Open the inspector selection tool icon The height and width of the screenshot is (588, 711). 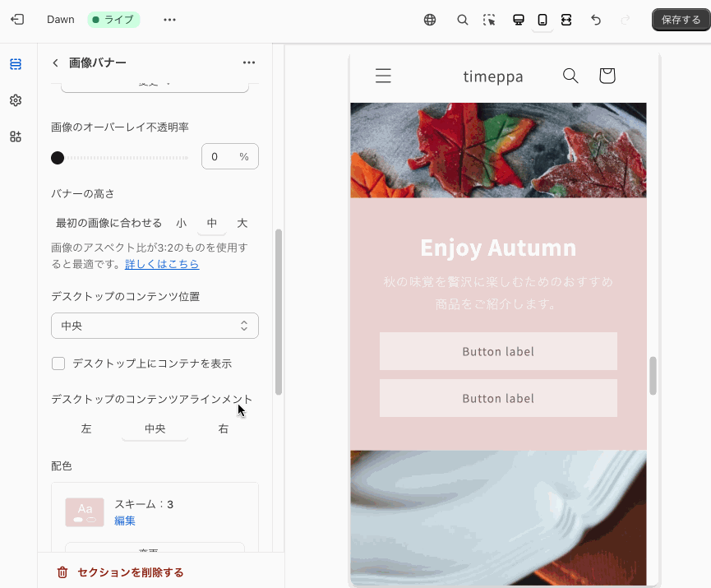click(488, 19)
